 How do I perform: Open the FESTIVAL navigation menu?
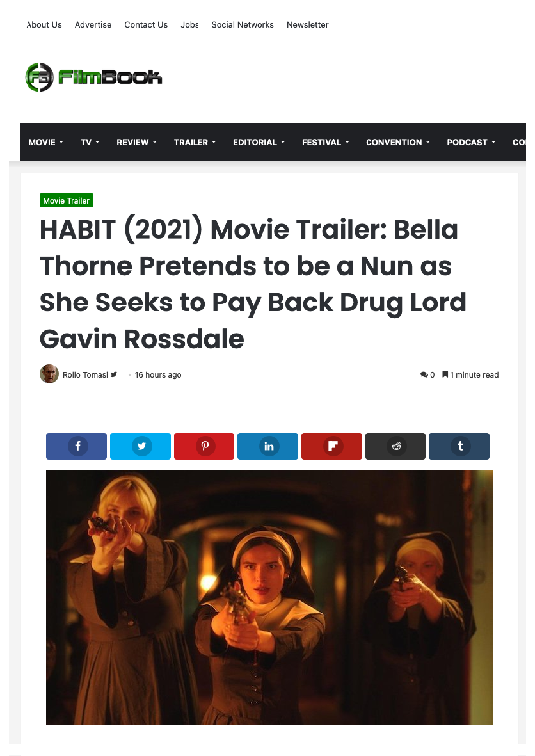tap(325, 142)
